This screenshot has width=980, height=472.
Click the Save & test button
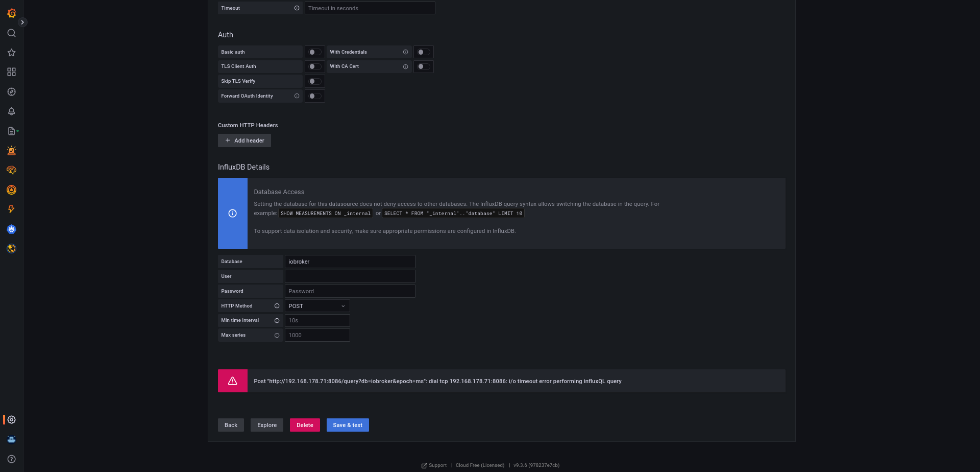point(348,425)
